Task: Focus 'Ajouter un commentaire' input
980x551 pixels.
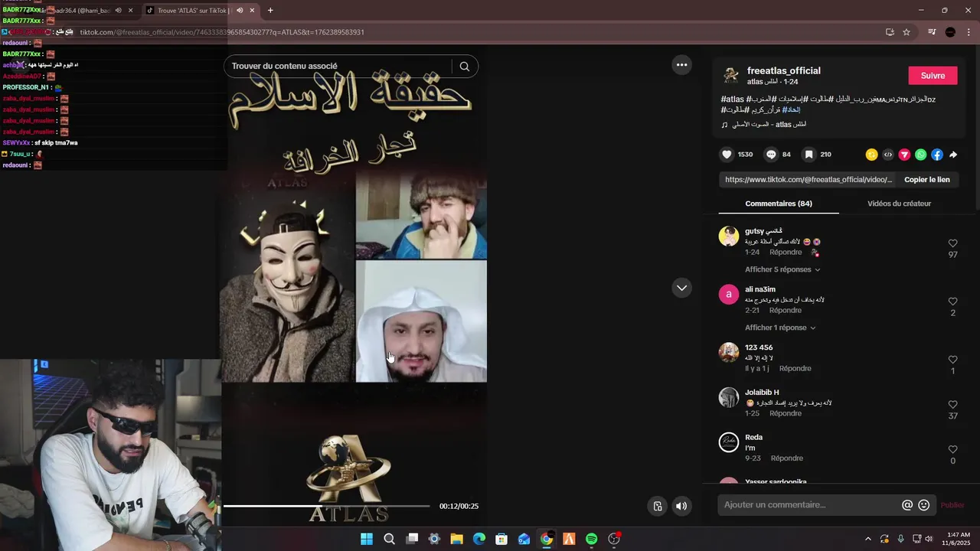Action: pos(810,505)
